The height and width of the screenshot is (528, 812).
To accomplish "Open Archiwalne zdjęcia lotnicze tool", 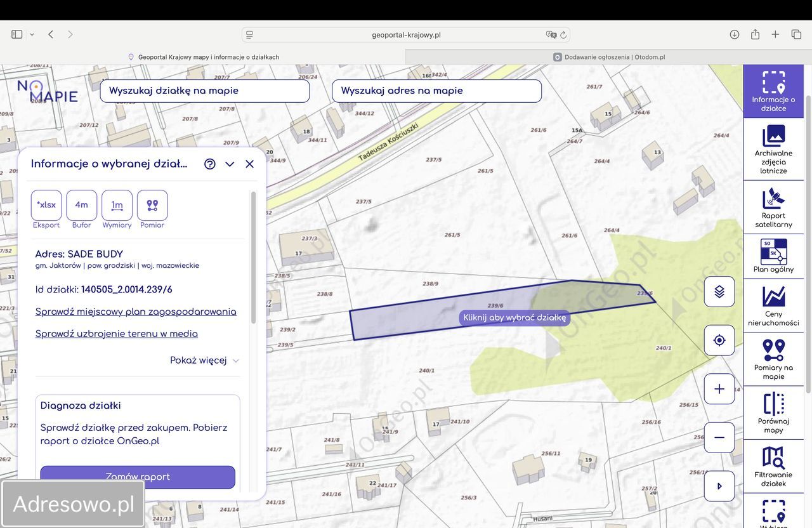I will [x=773, y=150].
